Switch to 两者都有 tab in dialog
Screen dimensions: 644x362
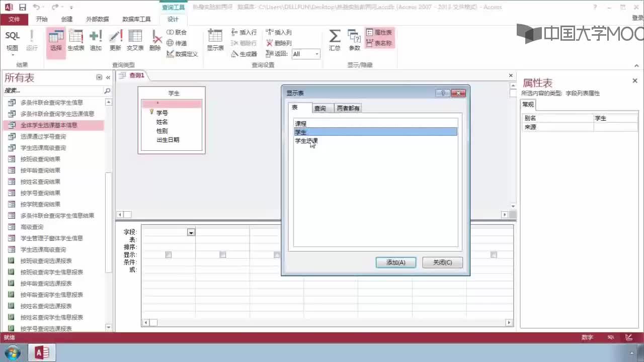click(348, 108)
